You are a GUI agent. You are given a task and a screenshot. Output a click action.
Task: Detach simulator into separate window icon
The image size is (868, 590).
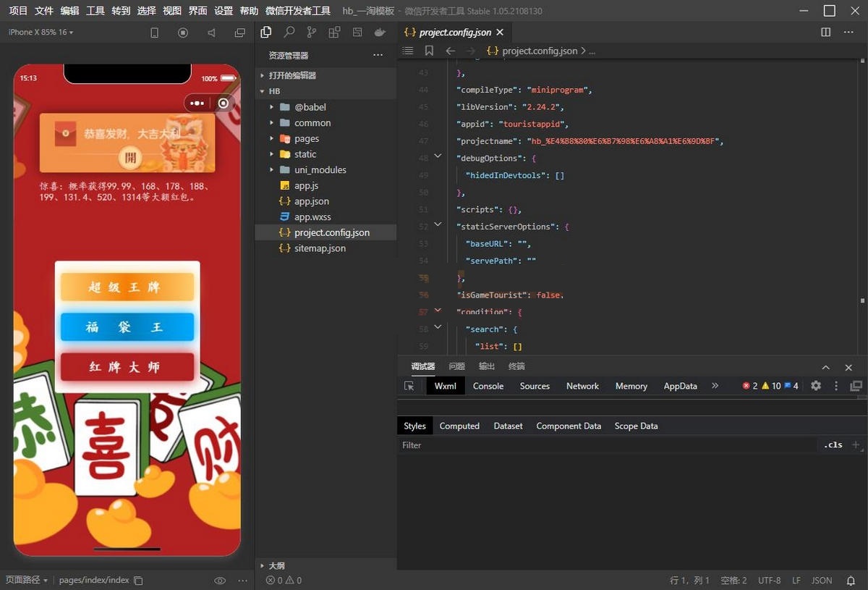pos(240,33)
